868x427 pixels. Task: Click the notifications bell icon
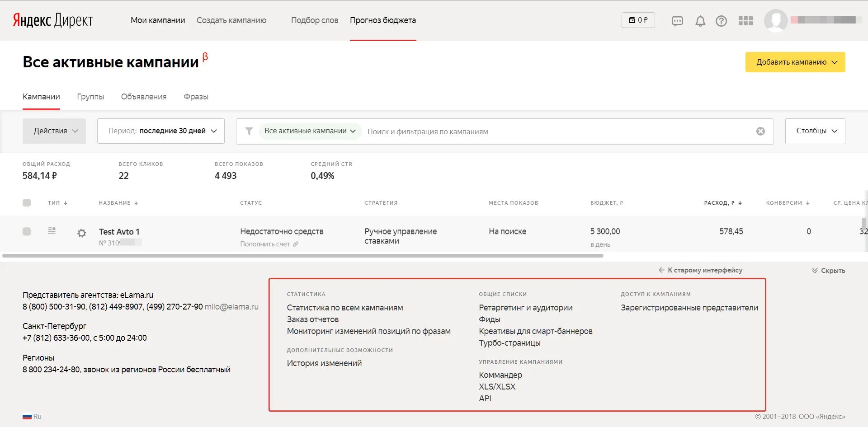tap(700, 21)
